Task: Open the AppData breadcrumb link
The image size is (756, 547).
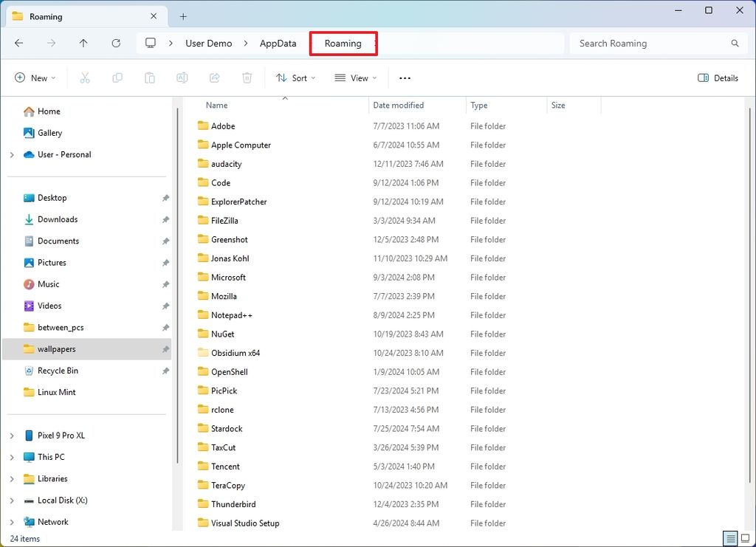Action: [x=278, y=43]
